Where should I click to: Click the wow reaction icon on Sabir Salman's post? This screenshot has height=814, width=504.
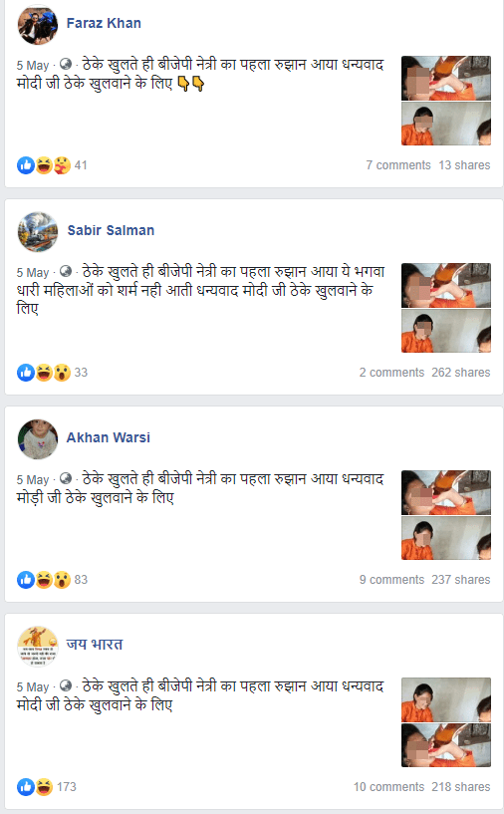[x=62, y=373]
